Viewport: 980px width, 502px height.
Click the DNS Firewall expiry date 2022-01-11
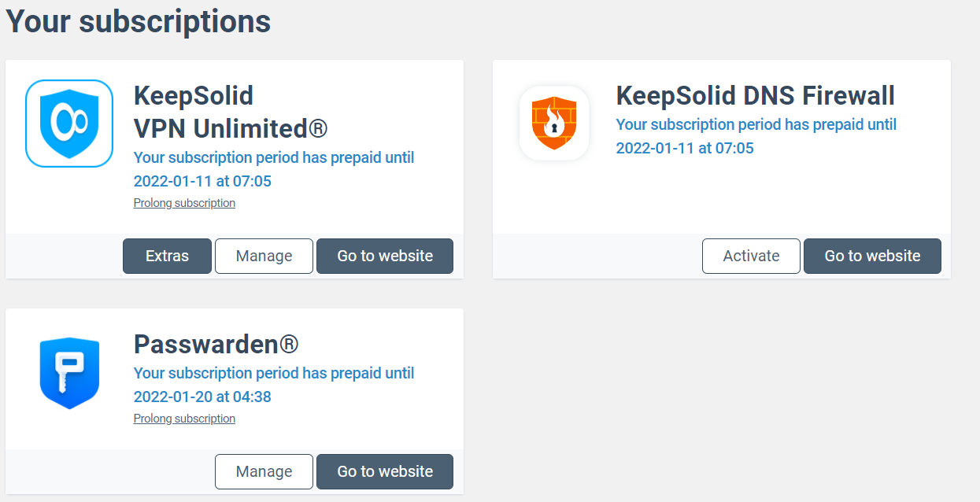[x=684, y=148]
